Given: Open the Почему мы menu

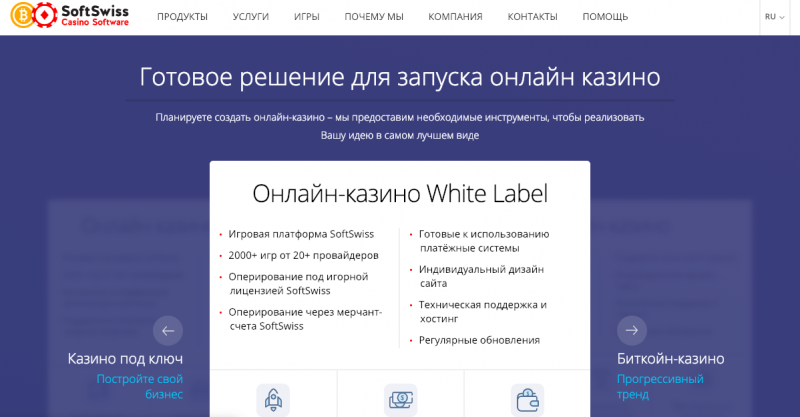Looking at the screenshot, I should (373, 17).
